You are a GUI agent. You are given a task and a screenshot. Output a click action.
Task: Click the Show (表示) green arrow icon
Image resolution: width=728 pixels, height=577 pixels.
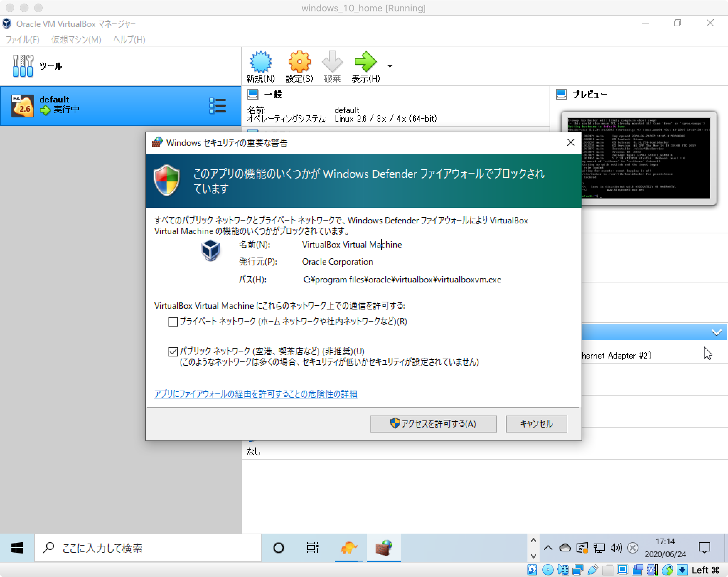(x=365, y=62)
